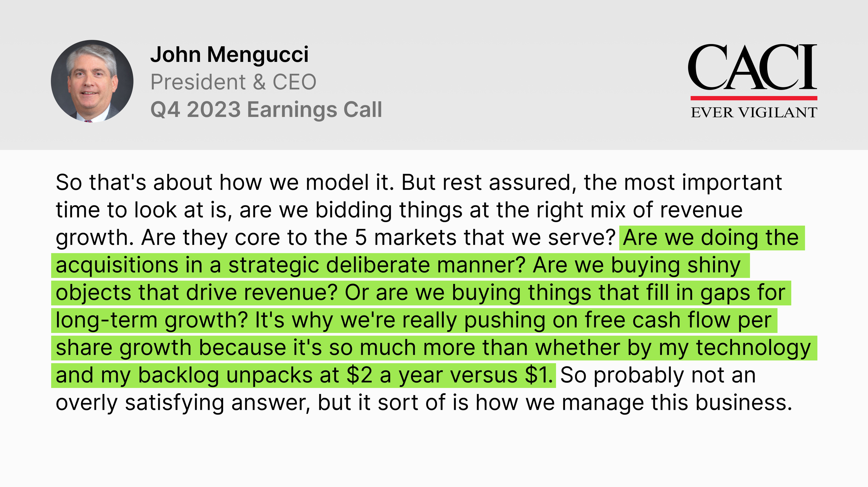Select the John Mengucci name heading
This screenshot has height=487, width=868.
[229, 54]
